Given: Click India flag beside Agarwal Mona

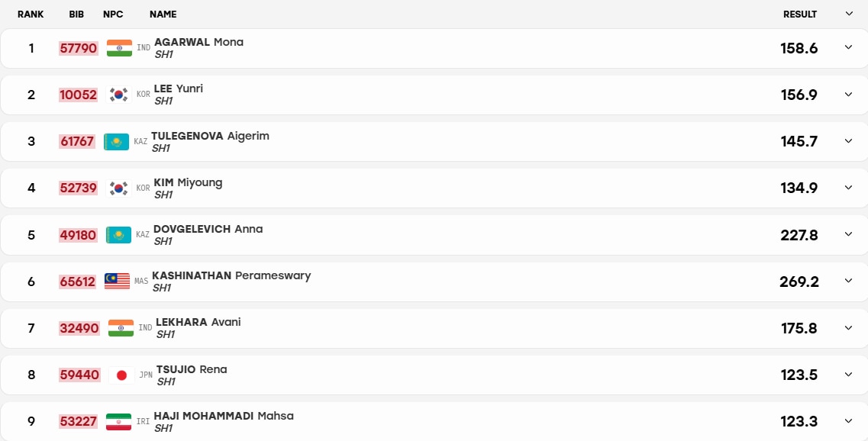Looking at the screenshot, I should click(x=119, y=48).
